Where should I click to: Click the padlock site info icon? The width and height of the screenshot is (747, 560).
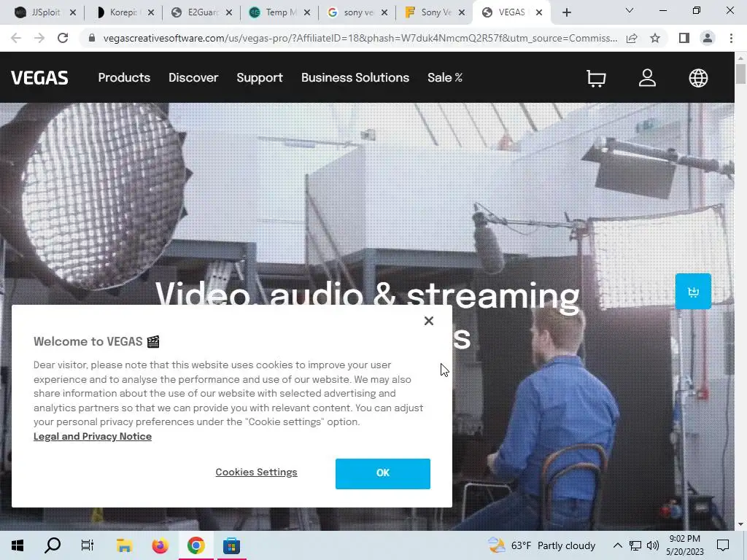pyautogui.click(x=92, y=38)
